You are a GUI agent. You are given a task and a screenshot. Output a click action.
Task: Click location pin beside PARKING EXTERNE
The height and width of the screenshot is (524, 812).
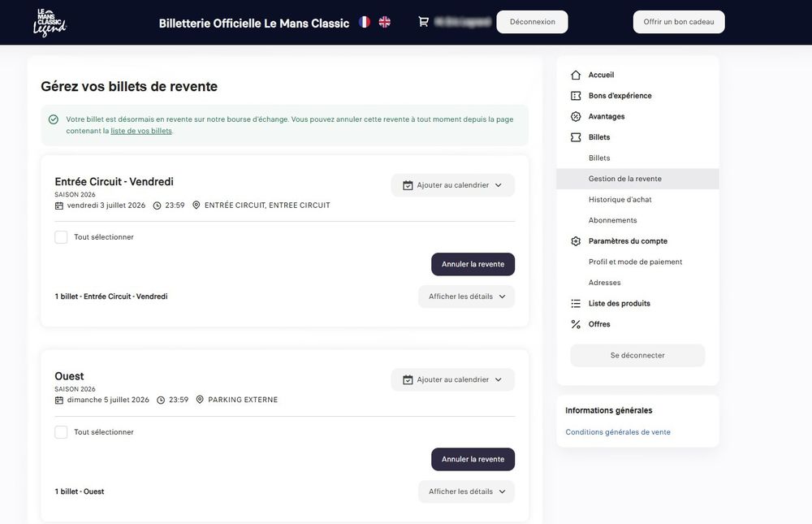(x=200, y=400)
